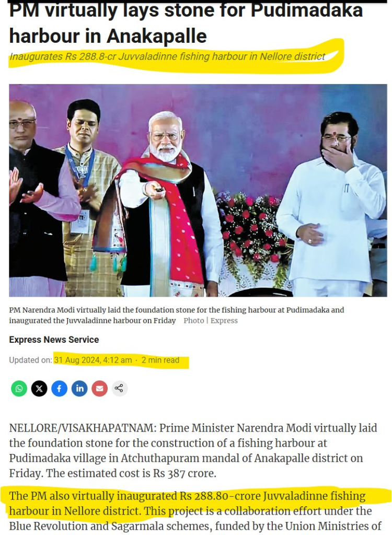
Task: Open the Express News Service author link
Action: (54, 340)
